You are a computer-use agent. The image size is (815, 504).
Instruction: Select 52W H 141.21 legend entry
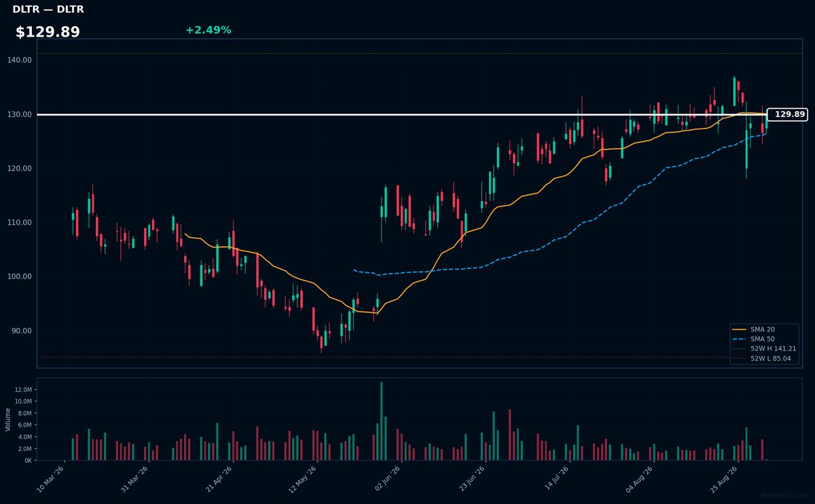pyautogui.click(x=764, y=348)
